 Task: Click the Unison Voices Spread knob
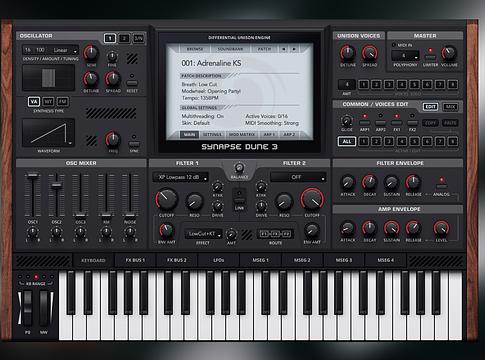tap(370, 53)
